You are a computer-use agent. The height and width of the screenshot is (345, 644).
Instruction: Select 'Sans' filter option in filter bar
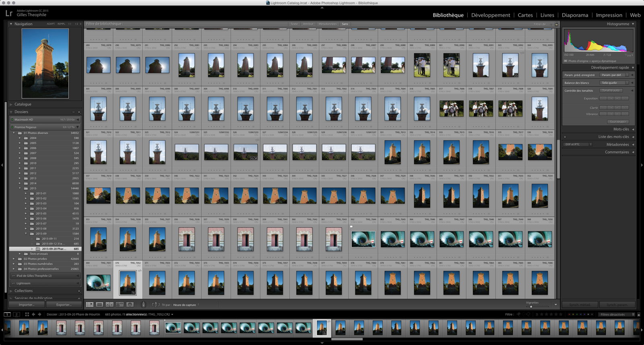click(x=345, y=24)
